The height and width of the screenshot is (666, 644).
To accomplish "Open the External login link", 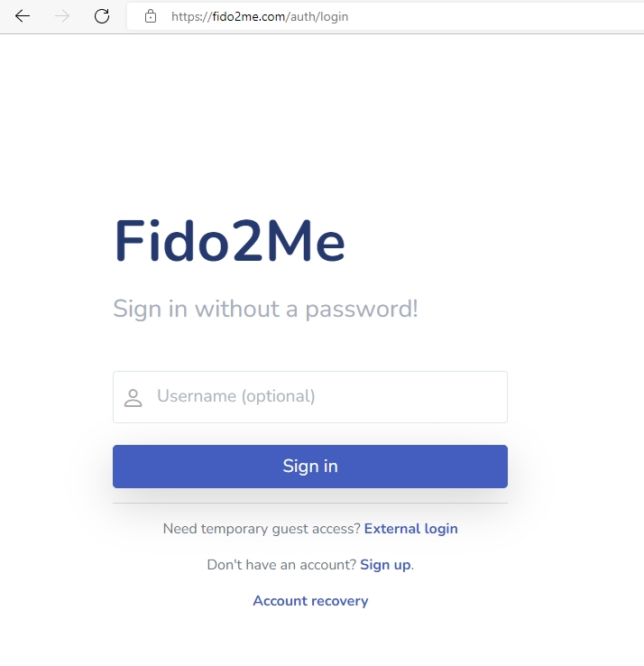I will (x=410, y=529).
